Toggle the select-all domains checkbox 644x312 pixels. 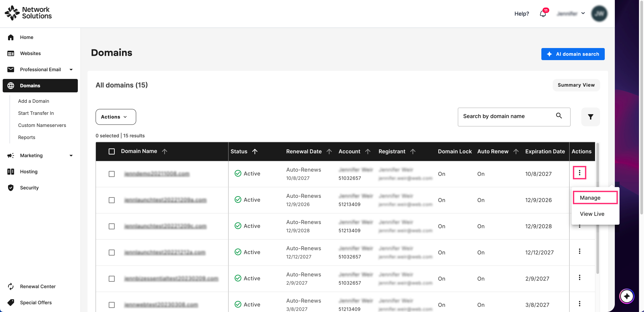coord(112,151)
